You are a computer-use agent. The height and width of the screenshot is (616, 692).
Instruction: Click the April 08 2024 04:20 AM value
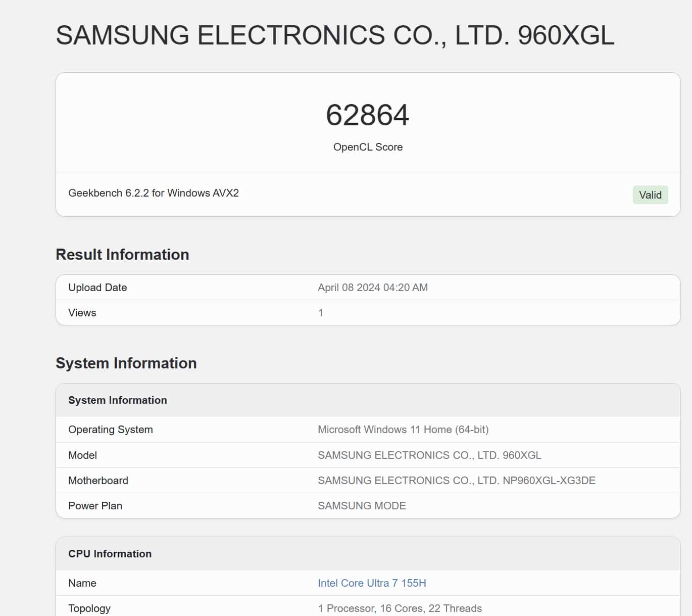[x=373, y=288]
